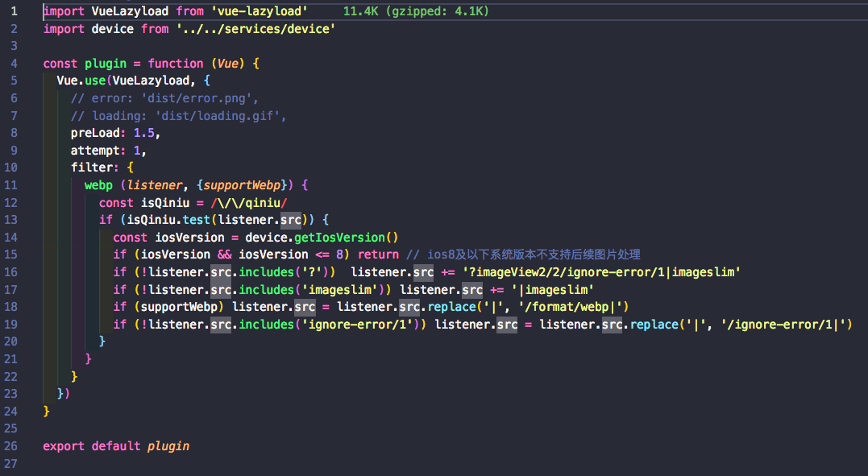Click line number 10 in the gutter
Screen dimensions: 868x476
(10, 168)
